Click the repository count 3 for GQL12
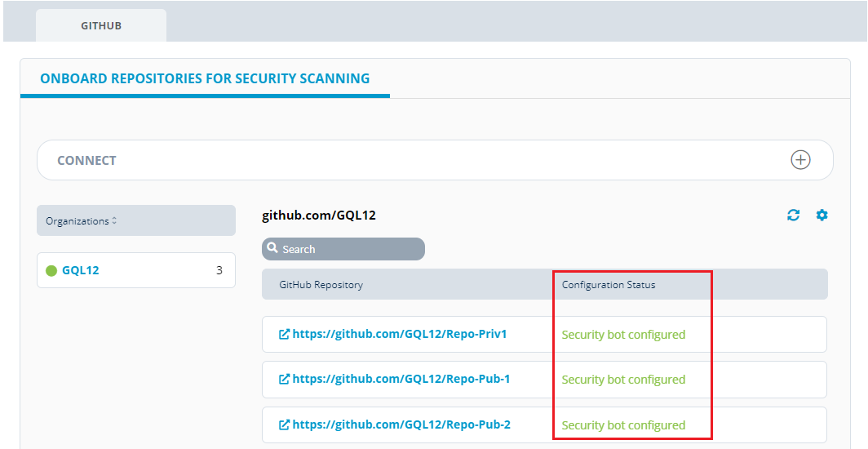Image resolution: width=868 pixels, height=449 pixels. pos(219,270)
